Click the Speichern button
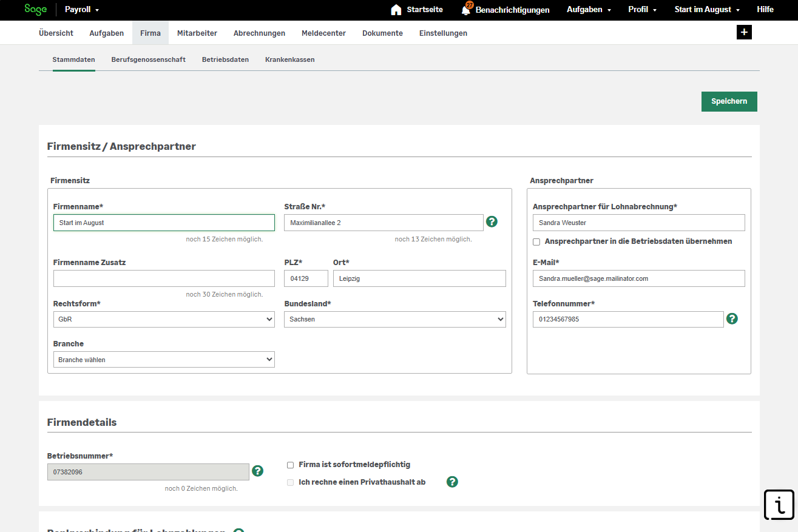 (729, 101)
